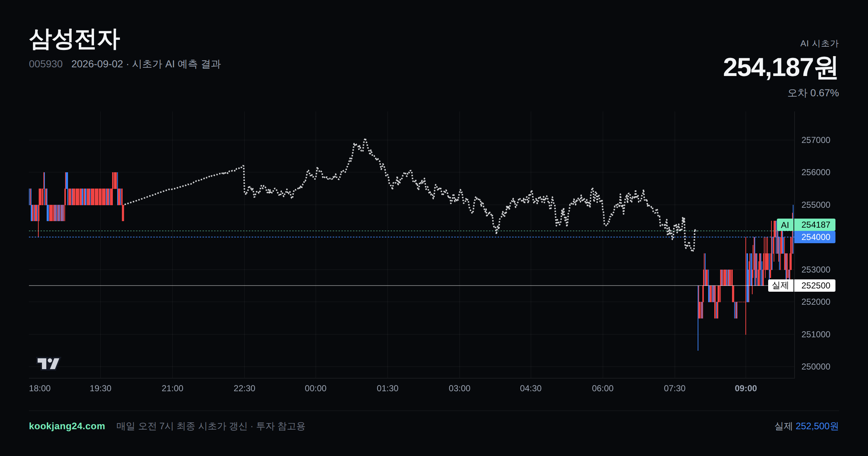
Task: Select the 252000 price axis label
Action: pos(816,302)
